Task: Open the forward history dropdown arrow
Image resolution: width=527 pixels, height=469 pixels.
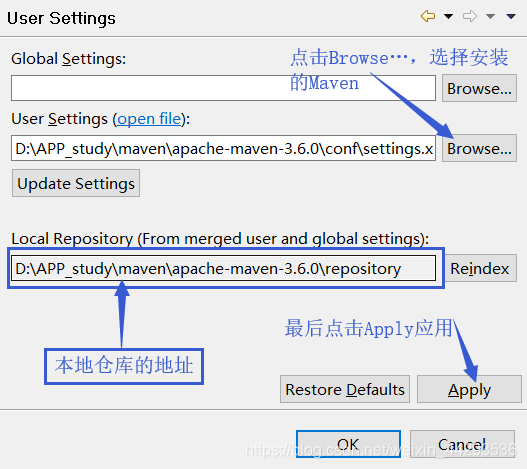Action: [490, 16]
